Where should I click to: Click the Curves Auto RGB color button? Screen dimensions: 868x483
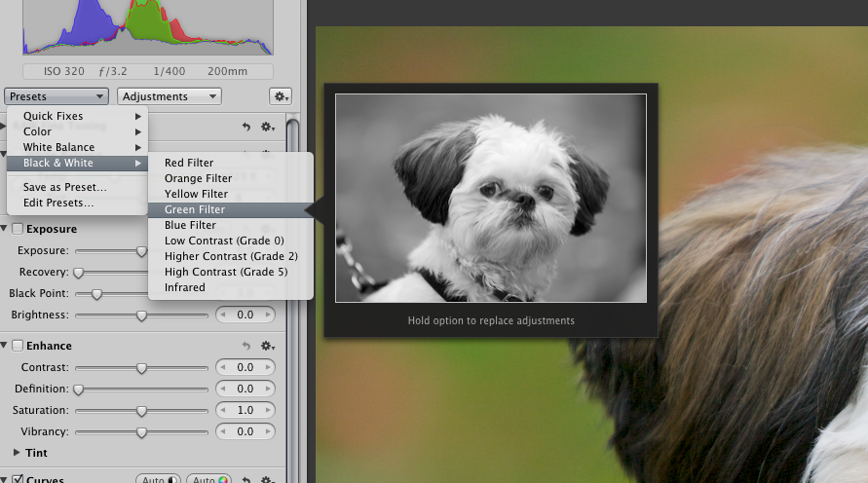(209, 479)
